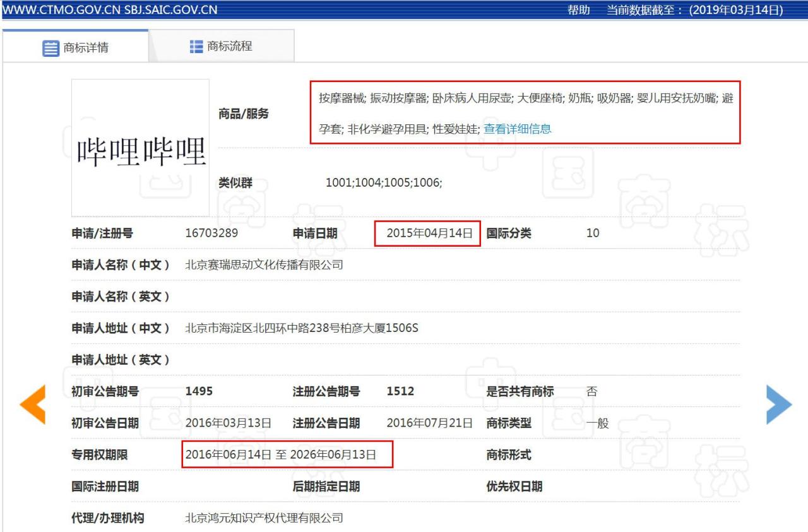Click registration number 16703289
The image size is (808, 532).
point(211,233)
